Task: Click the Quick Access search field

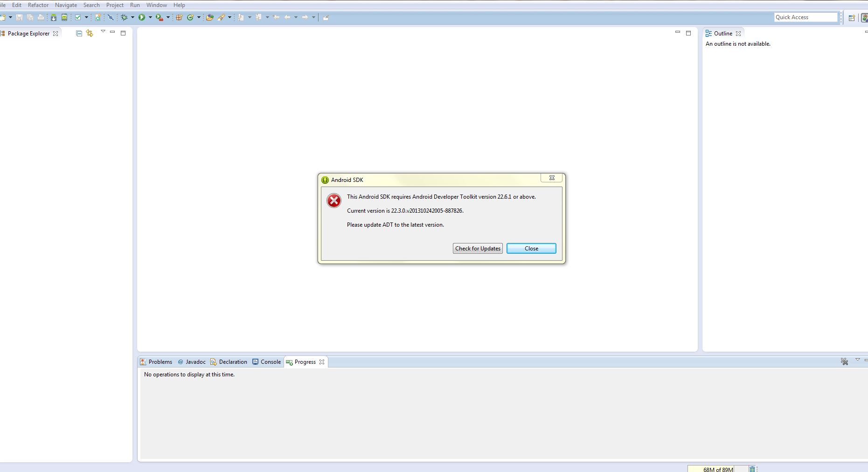Action: point(806,17)
